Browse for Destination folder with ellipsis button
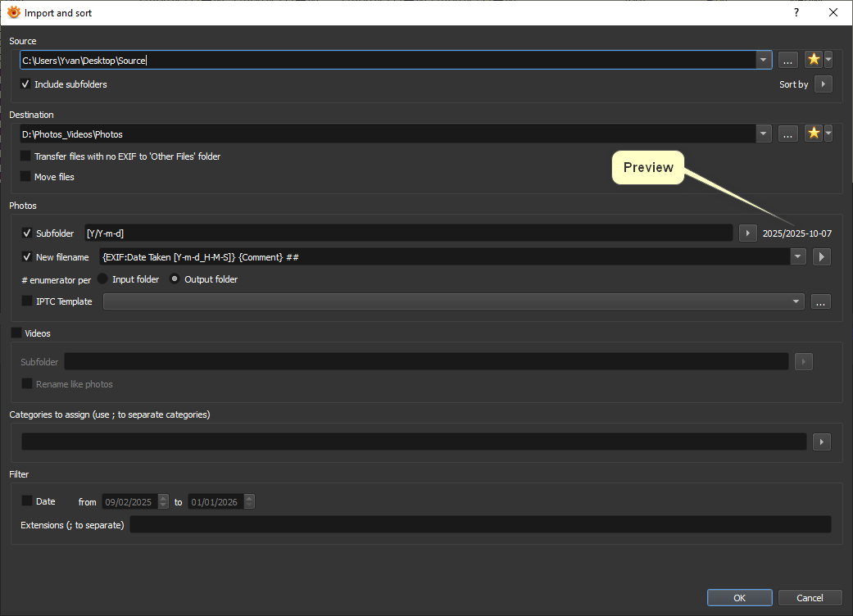This screenshot has height=616, width=853. point(787,134)
